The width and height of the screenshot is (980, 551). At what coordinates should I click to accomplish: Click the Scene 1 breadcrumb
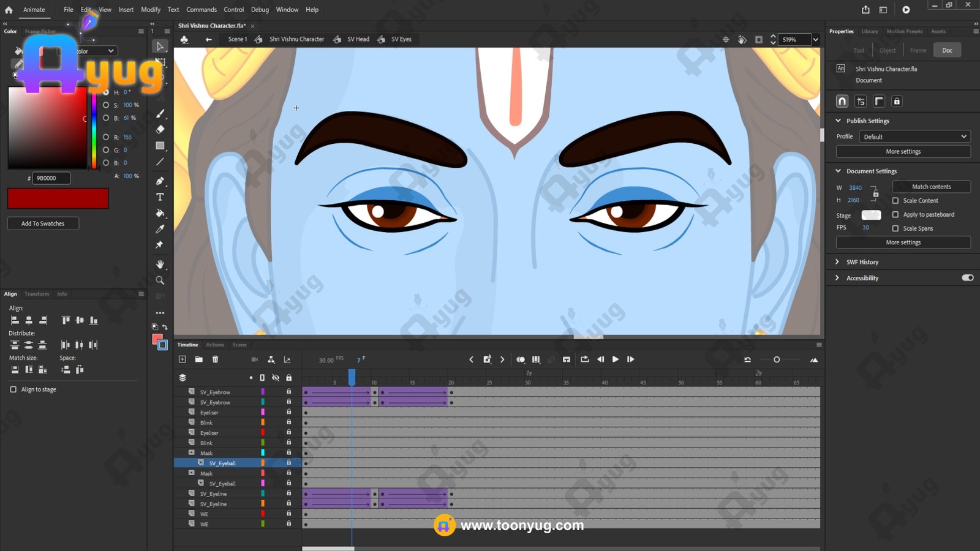pyautogui.click(x=238, y=39)
